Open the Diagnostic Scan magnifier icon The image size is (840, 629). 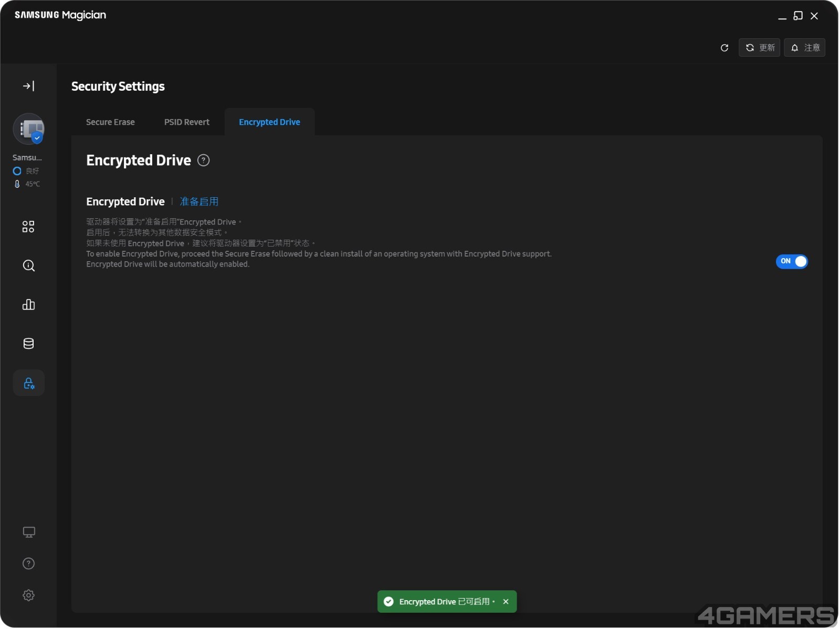[x=28, y=266]
